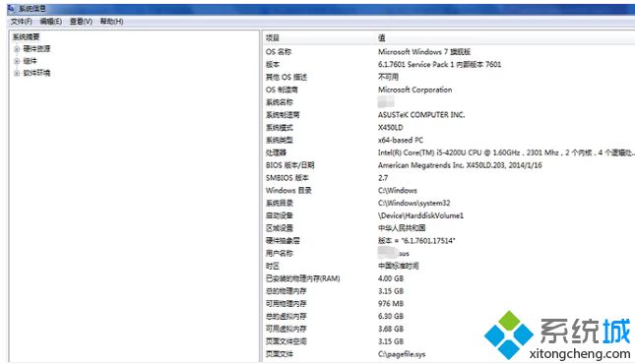This screenshot has height=364, width=635.
Task: Click value x64-based PC
Action: [401, 140]
